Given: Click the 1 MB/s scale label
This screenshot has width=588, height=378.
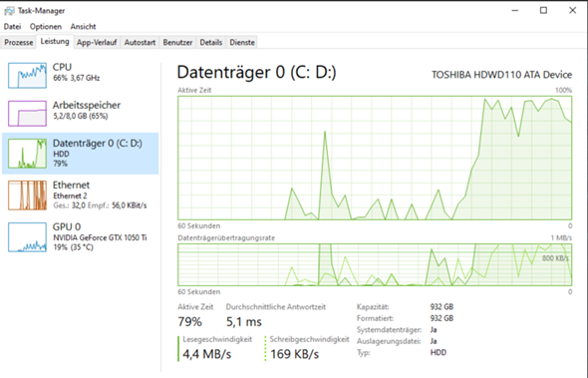Looking at the screenshot, I should pyautogui.click(x=561, y=238).
